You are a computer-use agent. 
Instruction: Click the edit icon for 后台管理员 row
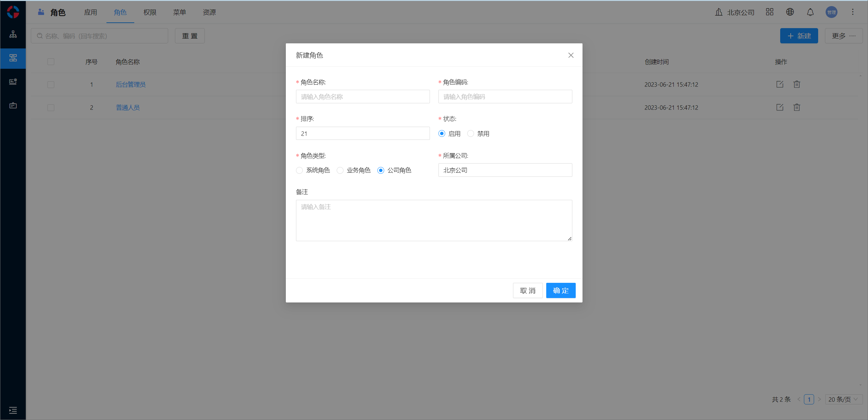780,84
